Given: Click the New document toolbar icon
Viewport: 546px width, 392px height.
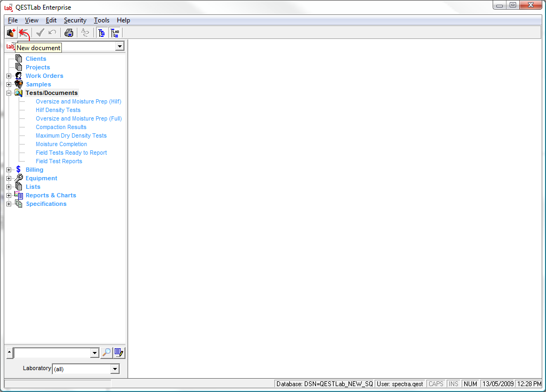Looking at the screenshot, I should (11, 33).
